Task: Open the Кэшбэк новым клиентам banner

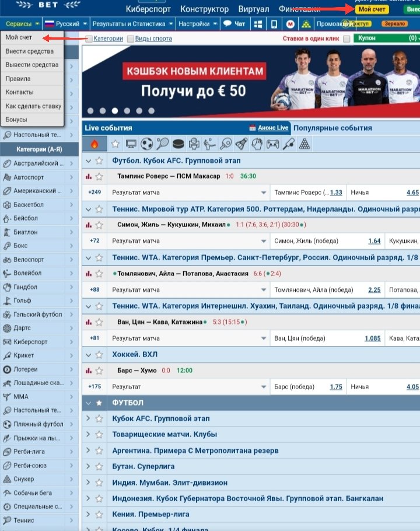Action: pyautogui.click(x=251, y=82)
